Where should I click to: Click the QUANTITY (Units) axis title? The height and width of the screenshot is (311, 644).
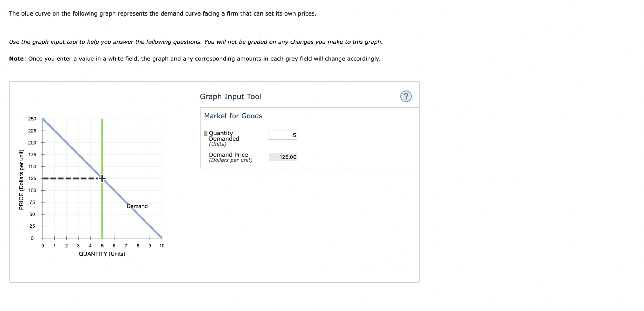point(102,254)
